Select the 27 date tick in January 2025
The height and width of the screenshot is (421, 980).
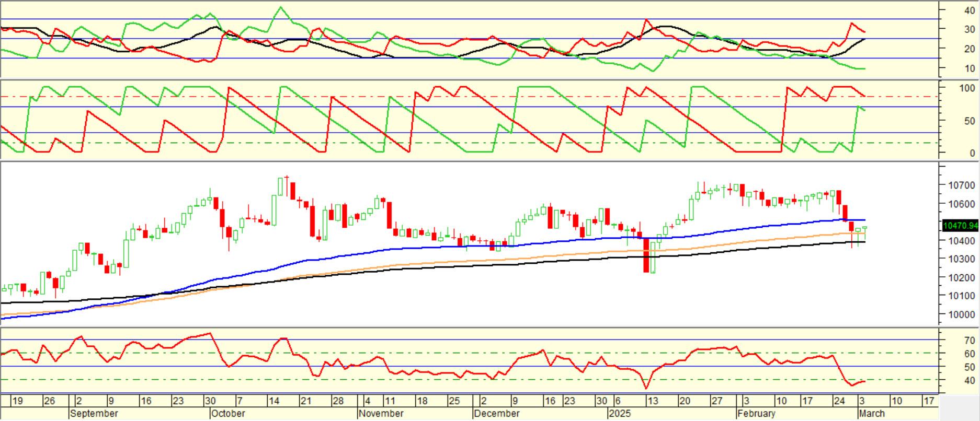[x=716, y=401]
